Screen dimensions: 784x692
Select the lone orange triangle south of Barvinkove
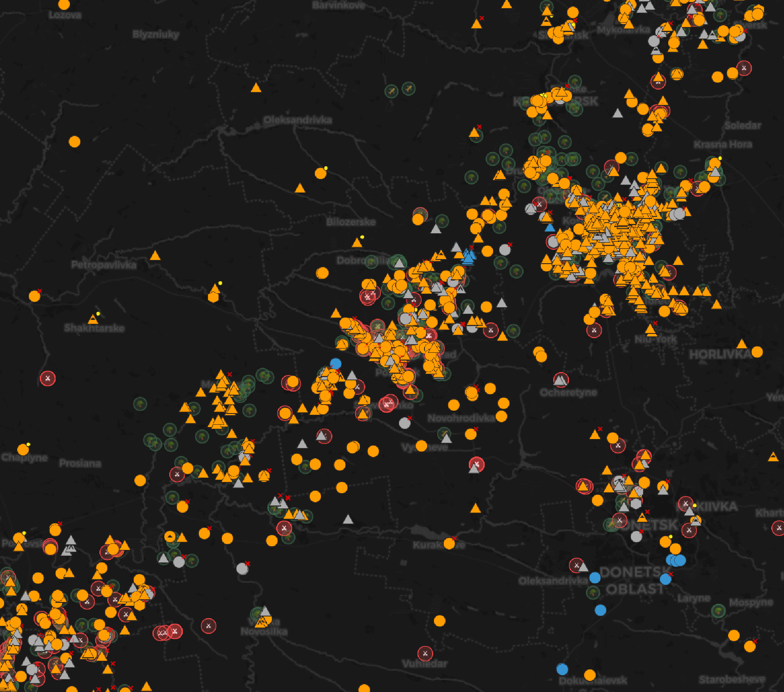[256, 87]
